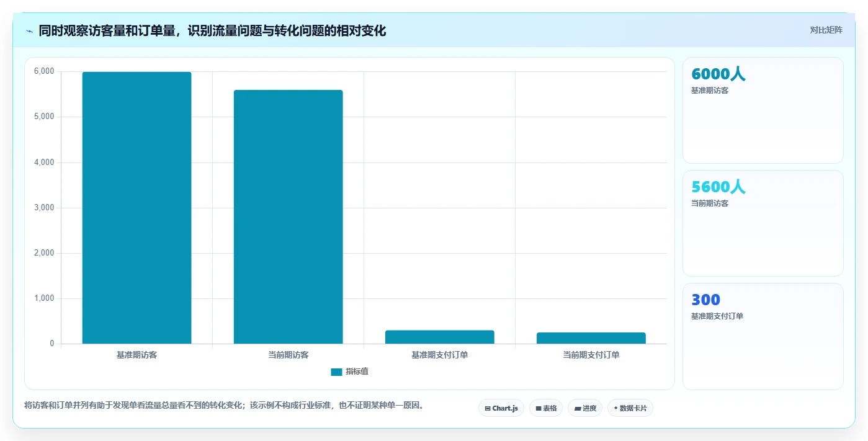Click the 对比矩阵 label in header

826,30
